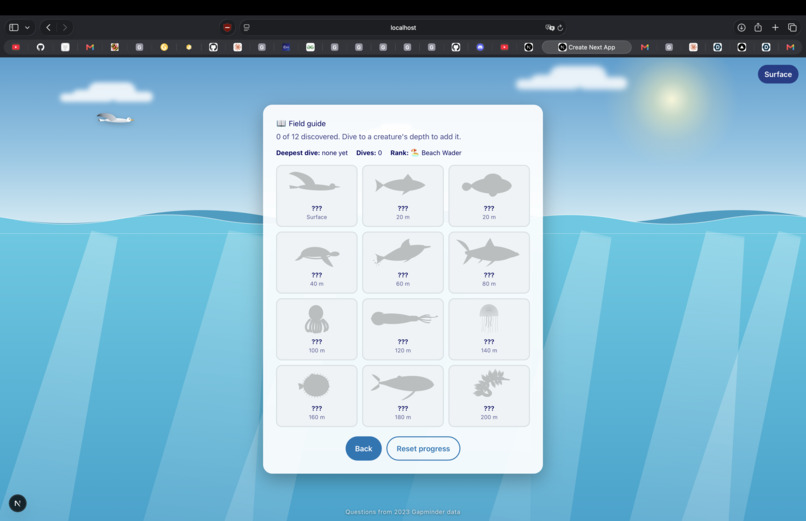Image resolution: width=806 pixels, height=521 pixels.
Task: Click the 'Deepest dive: none yet' stat
Action: point(312,153)
